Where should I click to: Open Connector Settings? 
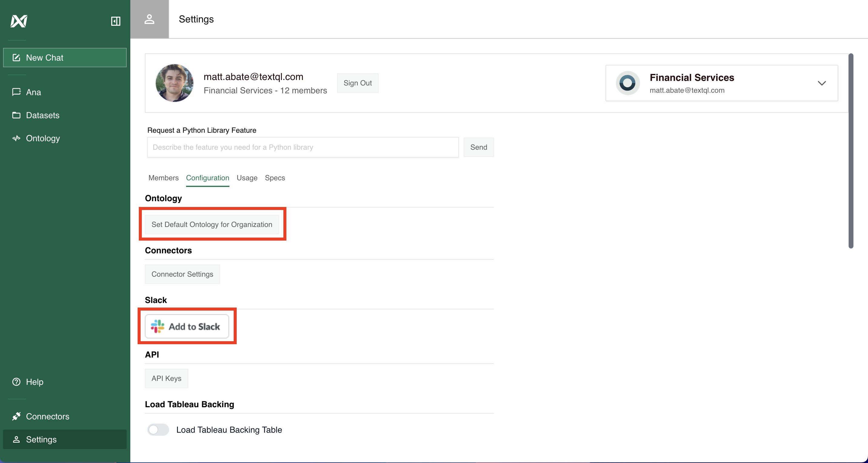182,274
